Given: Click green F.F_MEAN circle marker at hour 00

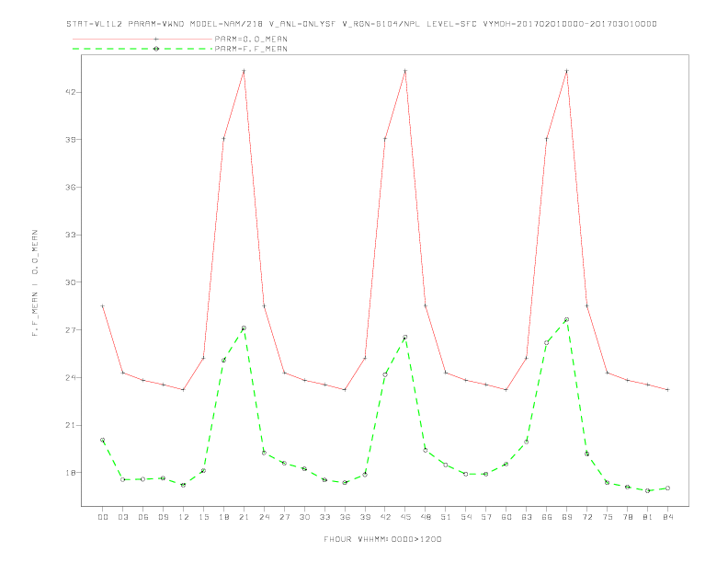Looking at the screenshot, I should click(103, 440).
